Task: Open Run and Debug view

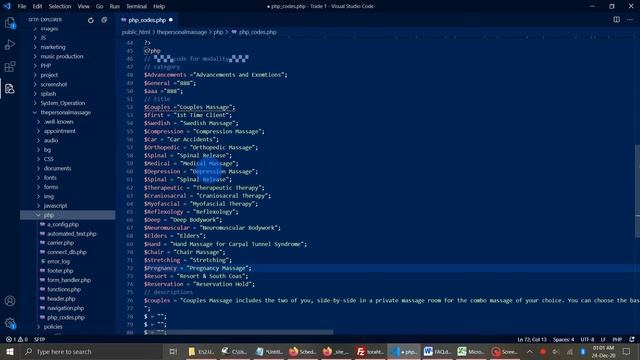Action: coord(10,44)
